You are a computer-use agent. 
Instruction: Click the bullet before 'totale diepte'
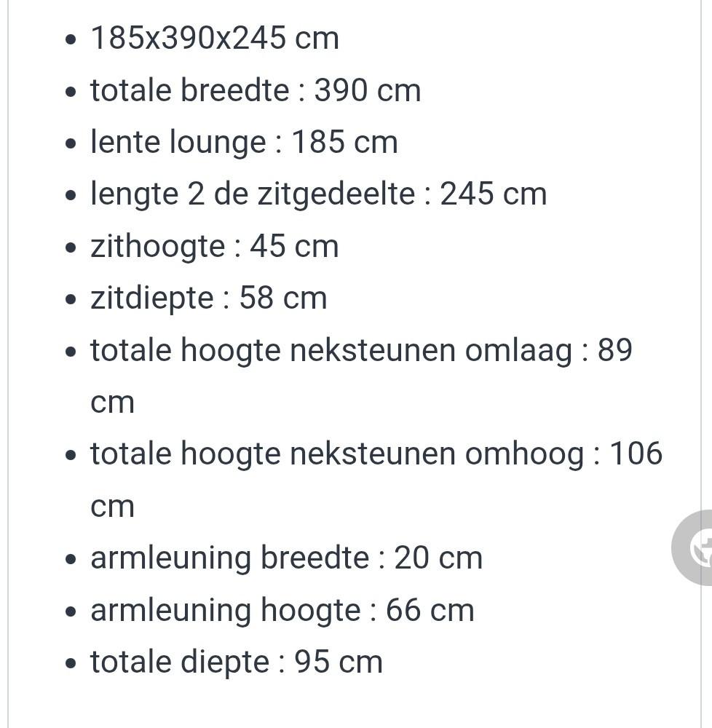pos(71,663)
